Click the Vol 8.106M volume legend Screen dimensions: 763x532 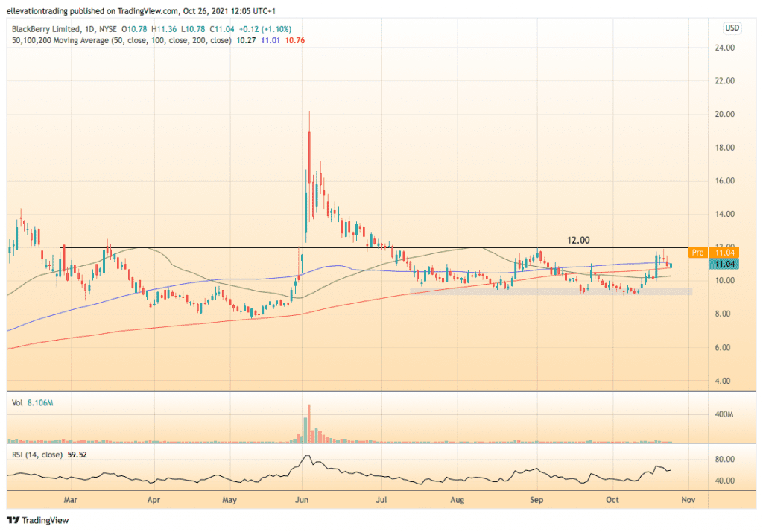coord(33,403)
